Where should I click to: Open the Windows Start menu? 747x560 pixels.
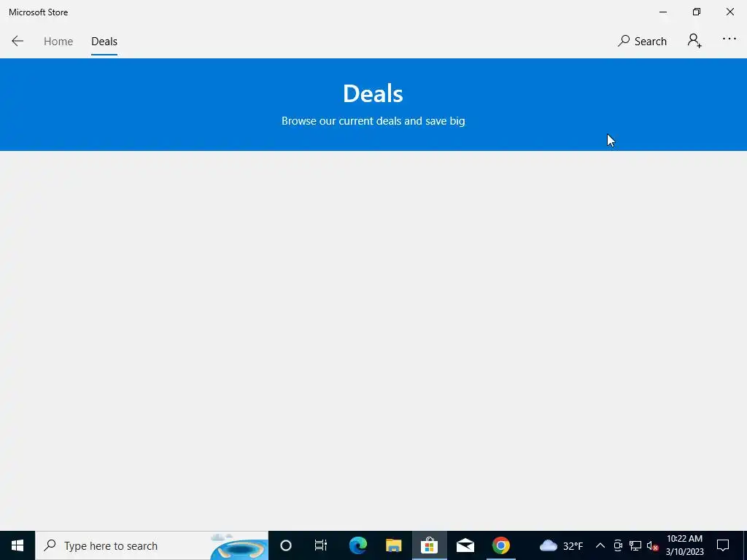tap(18, 545)
